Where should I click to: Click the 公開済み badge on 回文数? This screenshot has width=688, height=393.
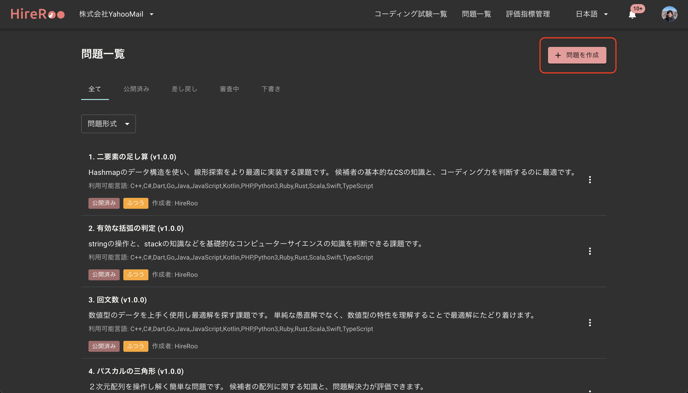point(104,346)
